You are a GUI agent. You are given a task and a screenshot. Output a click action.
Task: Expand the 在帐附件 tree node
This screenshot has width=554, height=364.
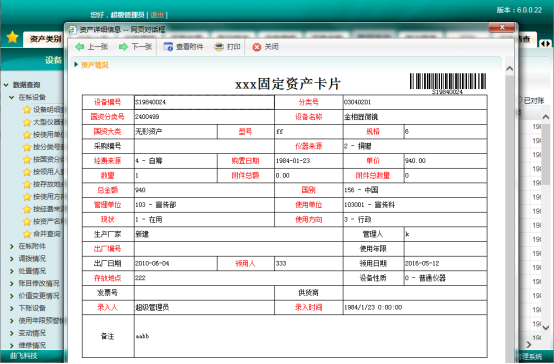coord(12,246)
